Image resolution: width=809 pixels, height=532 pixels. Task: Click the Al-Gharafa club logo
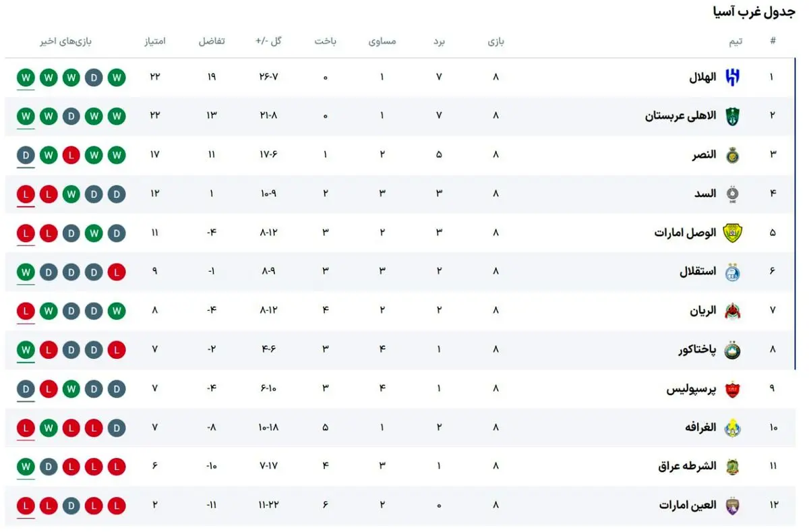tap(732, 428)
